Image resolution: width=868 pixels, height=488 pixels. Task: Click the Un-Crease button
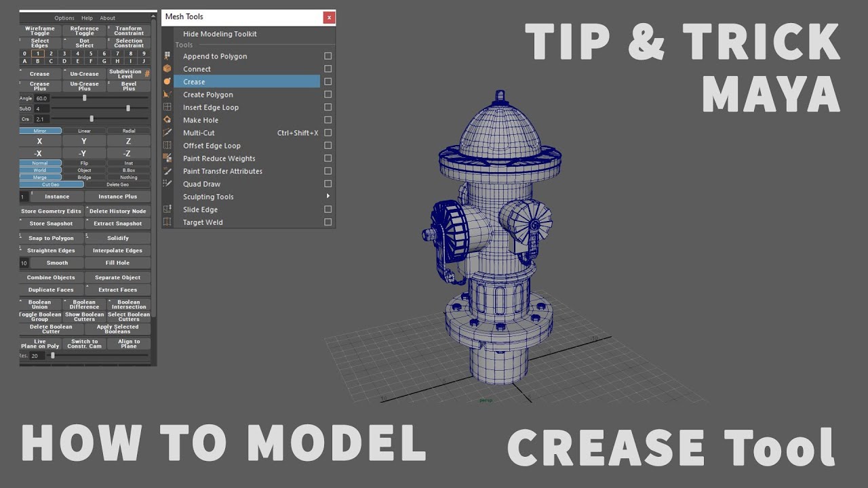(x=84, y=74)
